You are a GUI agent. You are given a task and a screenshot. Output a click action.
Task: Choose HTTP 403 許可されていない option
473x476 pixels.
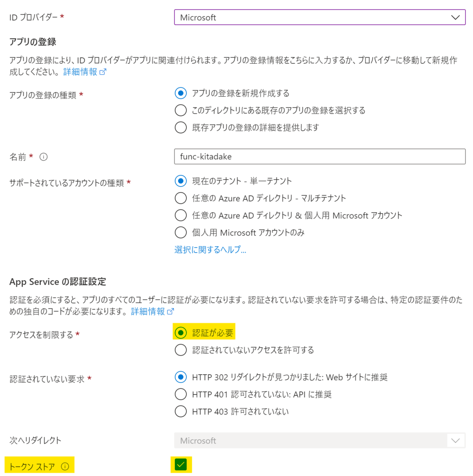coord(180,412)
